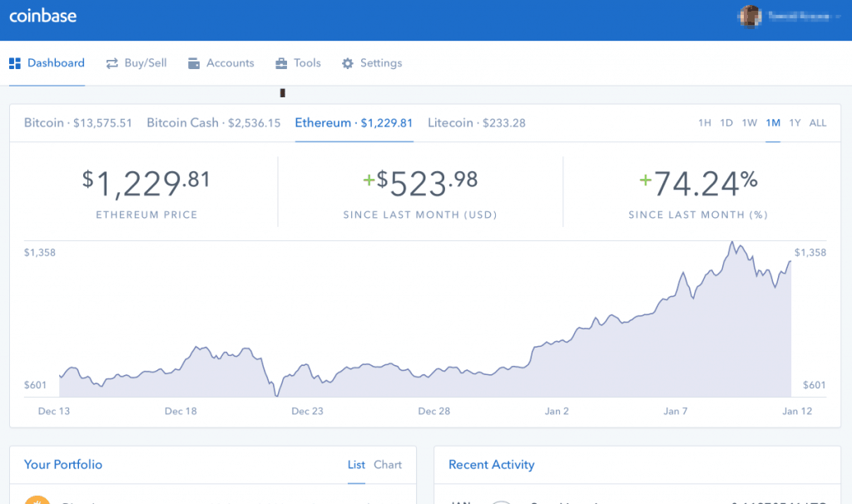Click the Jan 12 date label
Image resolution: width=852 pixels, height=504 pixels.
click(x=797, y=411)
